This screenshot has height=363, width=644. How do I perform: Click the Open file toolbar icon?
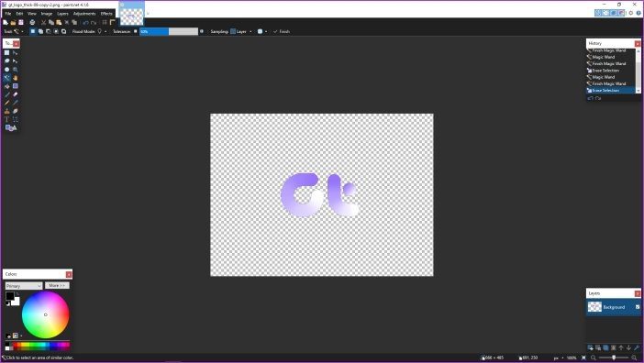13,23
